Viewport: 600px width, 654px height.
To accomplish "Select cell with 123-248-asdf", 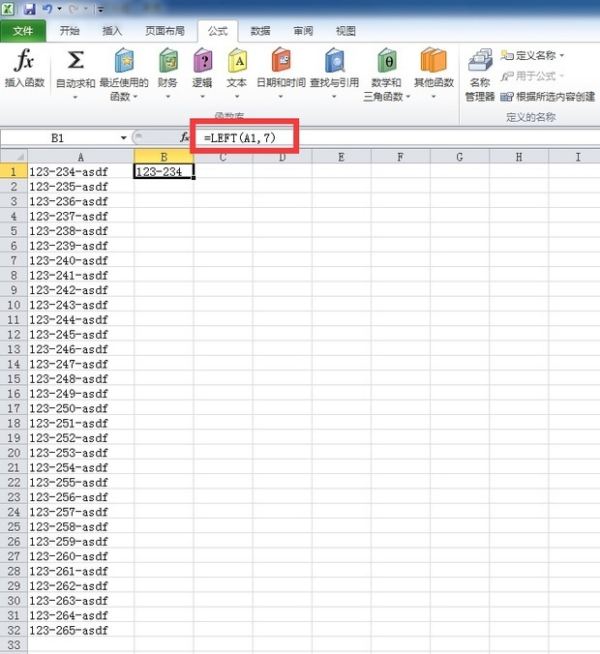I will (x=81, y=379).
